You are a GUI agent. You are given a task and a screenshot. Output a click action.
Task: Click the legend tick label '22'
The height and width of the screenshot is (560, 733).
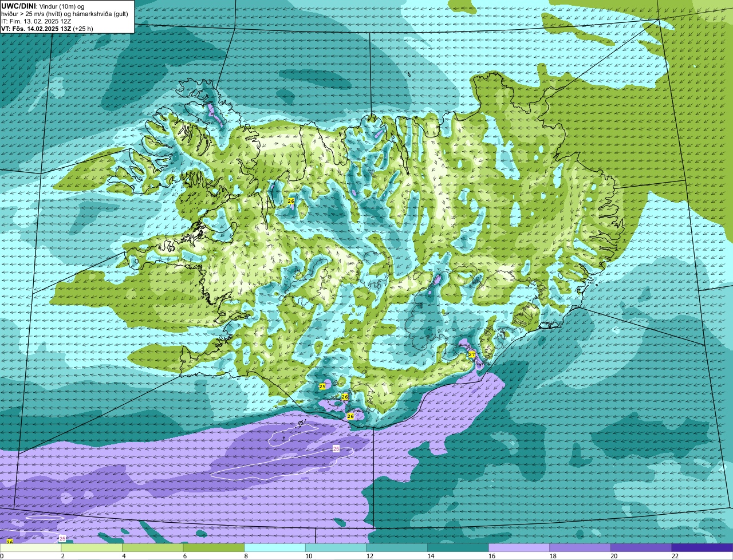[x=675, y=556]
